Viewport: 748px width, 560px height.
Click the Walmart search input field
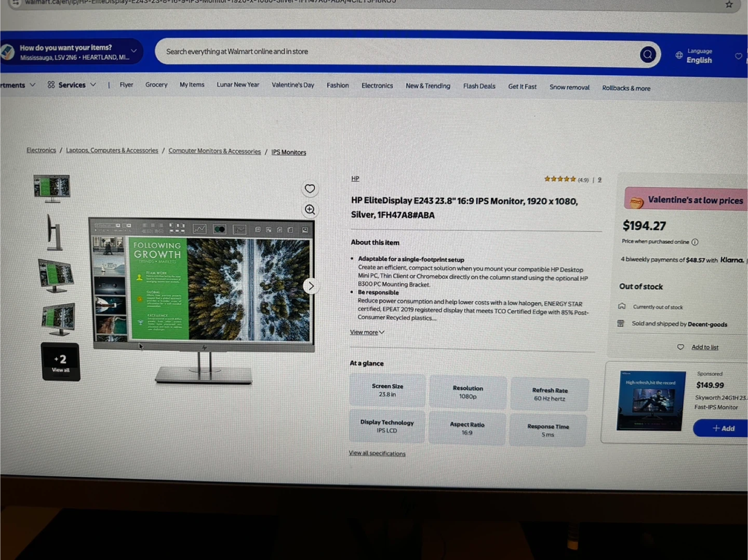pyautogui.click(x=395, y=52)
